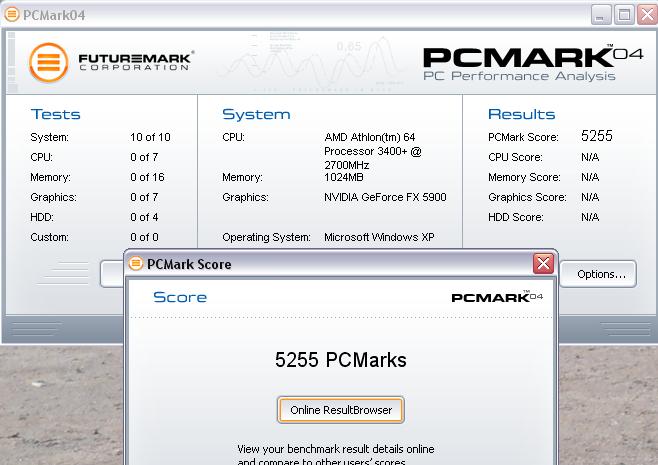The width and height of the screenshot is (658, 465).
Task: Click the PCMark04 title bar icon
Action: (12, 14)
